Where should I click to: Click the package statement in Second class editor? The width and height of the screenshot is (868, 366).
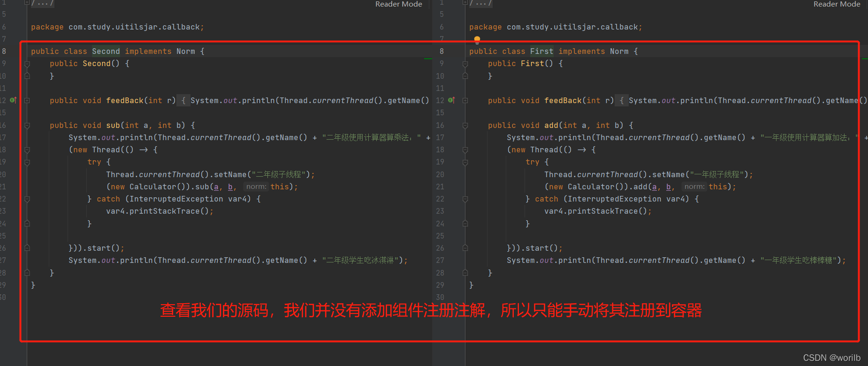pos(118,27)
